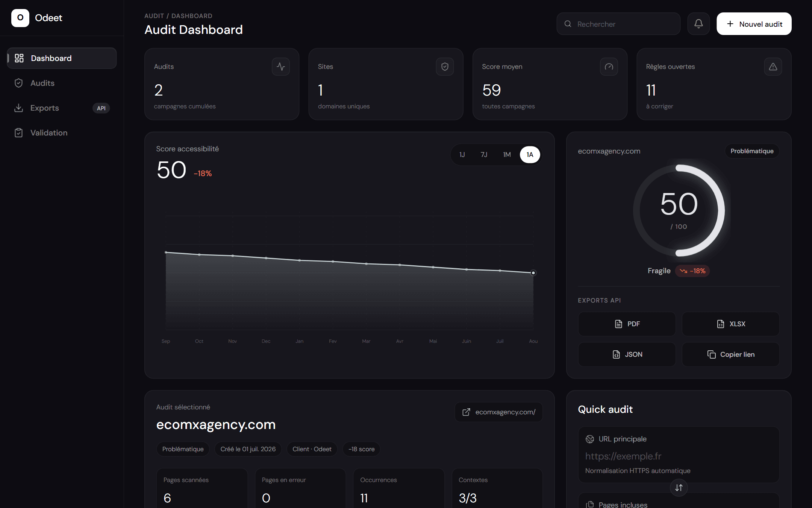Screen dimensions: 812x508
Task: Click the -18% trend badge beside Fragile
Action: pos(692,271)
